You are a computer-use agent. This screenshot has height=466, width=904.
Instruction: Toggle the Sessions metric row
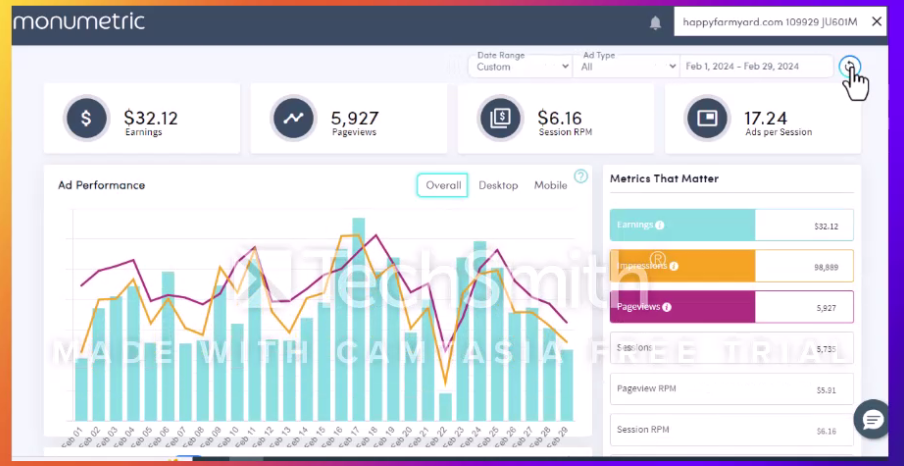click(732, 348)
